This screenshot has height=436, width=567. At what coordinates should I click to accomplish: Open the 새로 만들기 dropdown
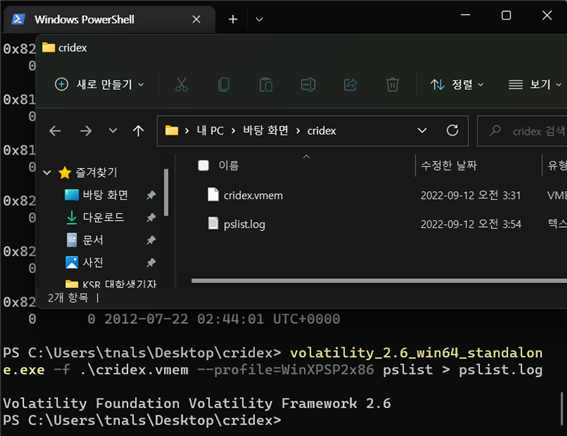pos(99,85)
